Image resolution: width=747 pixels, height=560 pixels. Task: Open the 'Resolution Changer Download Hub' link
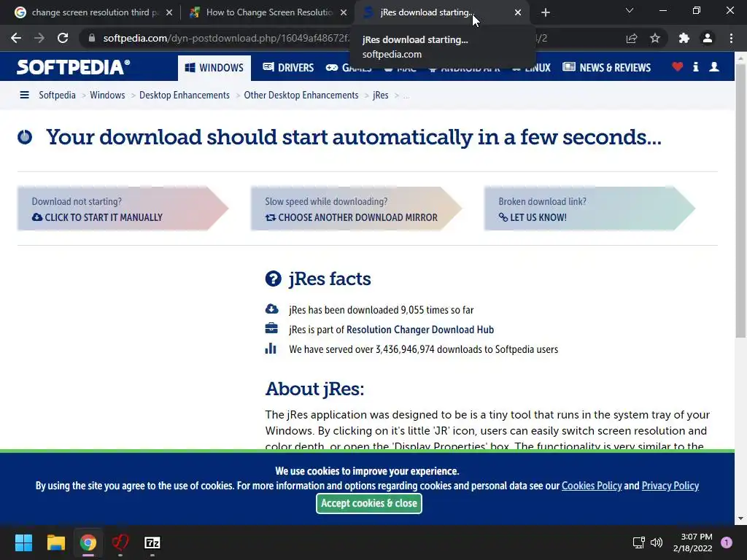(x=420, y=330)
